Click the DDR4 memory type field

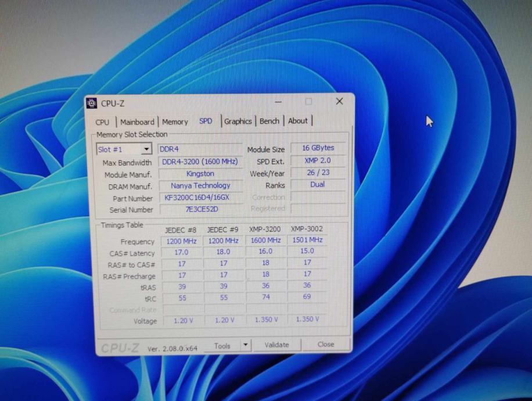click(200, 149)
